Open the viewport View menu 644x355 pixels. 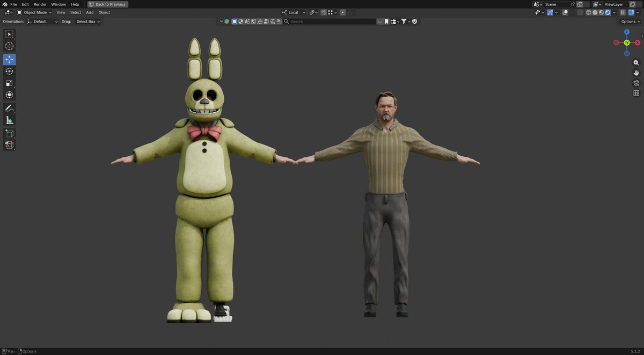(61, 12)
